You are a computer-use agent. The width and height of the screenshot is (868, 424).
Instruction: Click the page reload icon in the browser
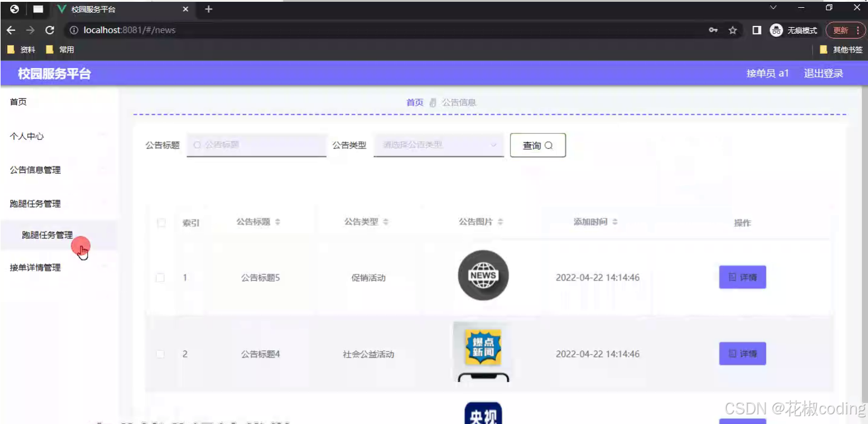[x=51, y=30]
